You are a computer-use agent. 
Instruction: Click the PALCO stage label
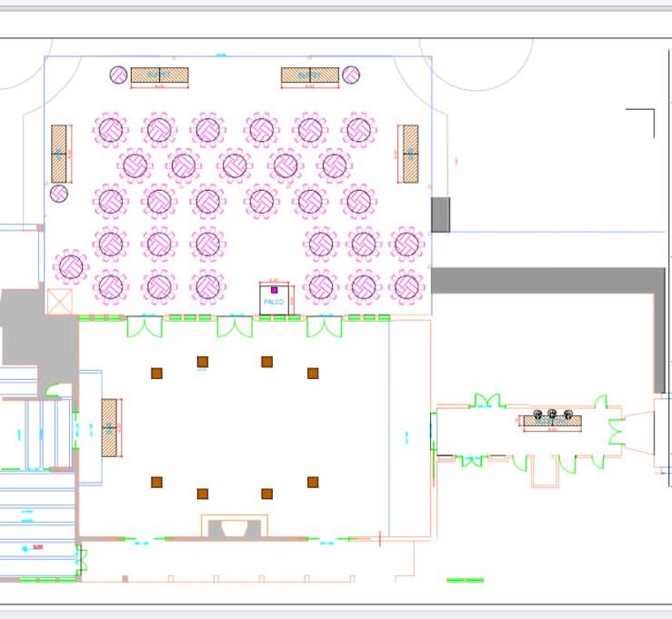274,301
